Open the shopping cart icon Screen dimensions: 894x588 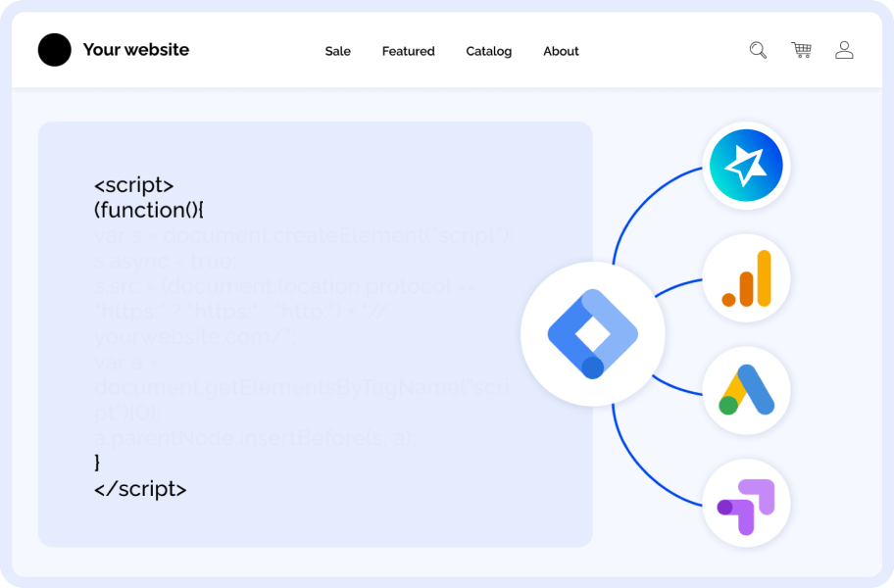(x=801, y=50)
